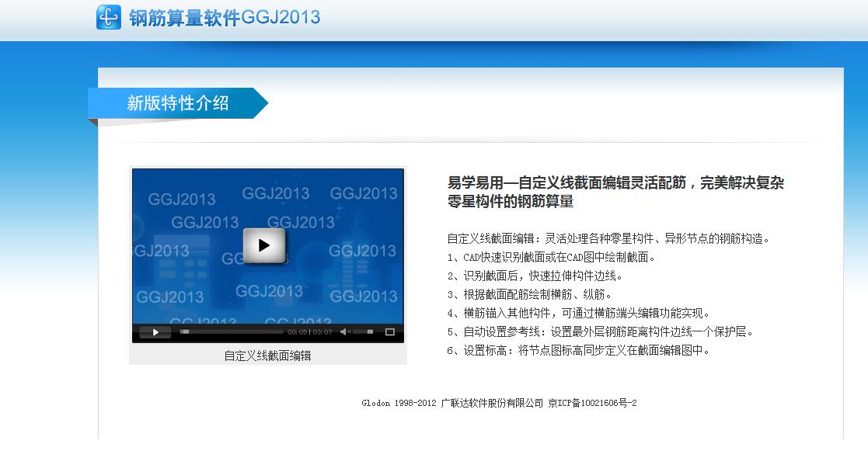This screenshot has width=868, height=451.
Task: Click item 1 about CAD快速识别截面
Action: [552, 257]
